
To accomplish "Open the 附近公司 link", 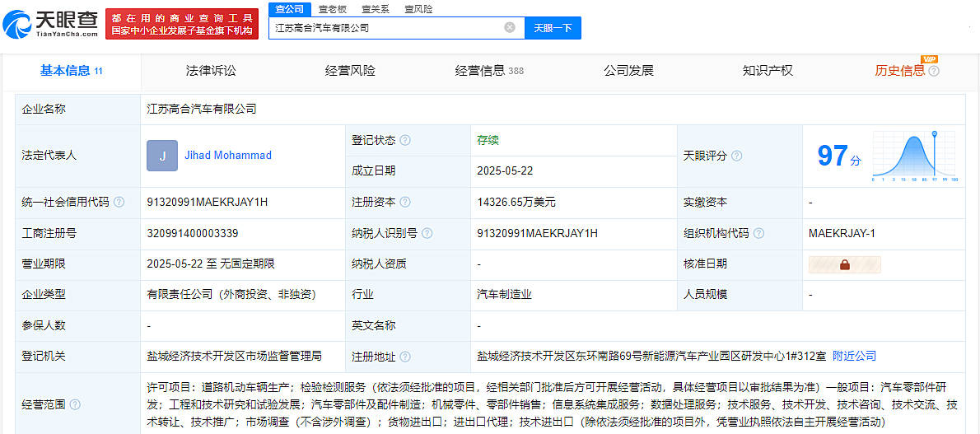I will point(854,356).
